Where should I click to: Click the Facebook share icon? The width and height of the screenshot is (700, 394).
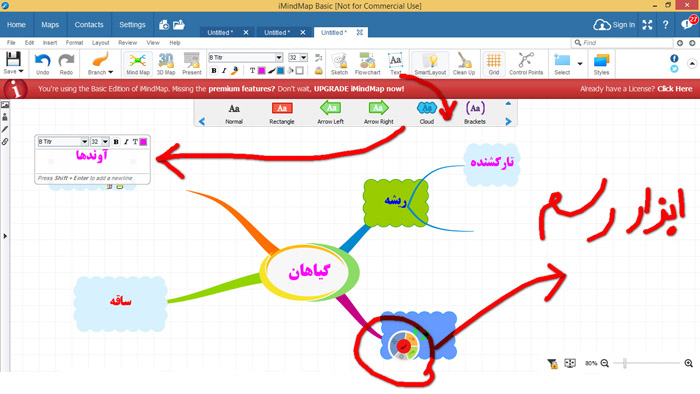click(x=674, y=58)
